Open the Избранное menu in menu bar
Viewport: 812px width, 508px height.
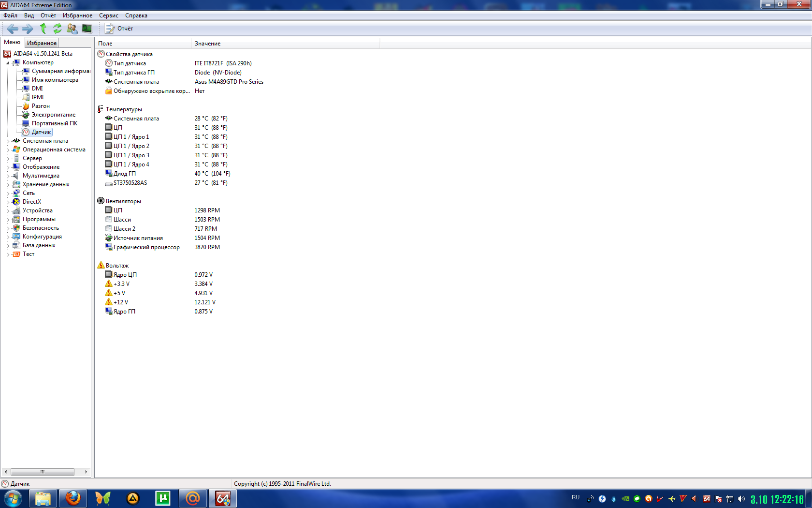coord(77,15)
